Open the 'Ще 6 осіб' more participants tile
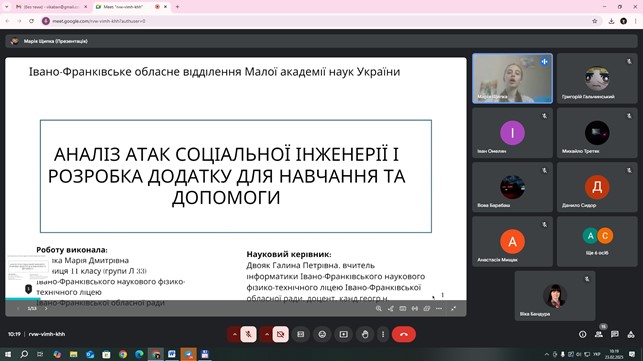 click(597, 242)
